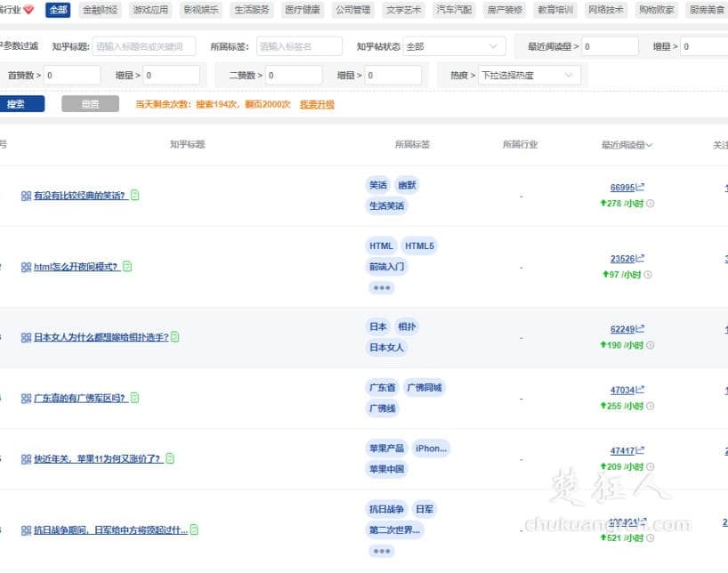Click the copy icon after the 苹果11 question title
The image size is (728, 573).
tap(171, 459)
